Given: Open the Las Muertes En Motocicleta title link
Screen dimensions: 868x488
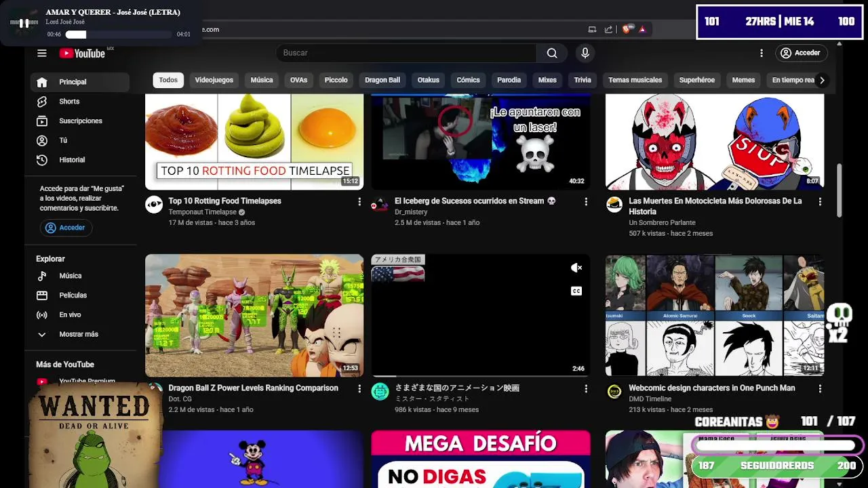Looking at the screenshot, I should (x=715, y=207).
